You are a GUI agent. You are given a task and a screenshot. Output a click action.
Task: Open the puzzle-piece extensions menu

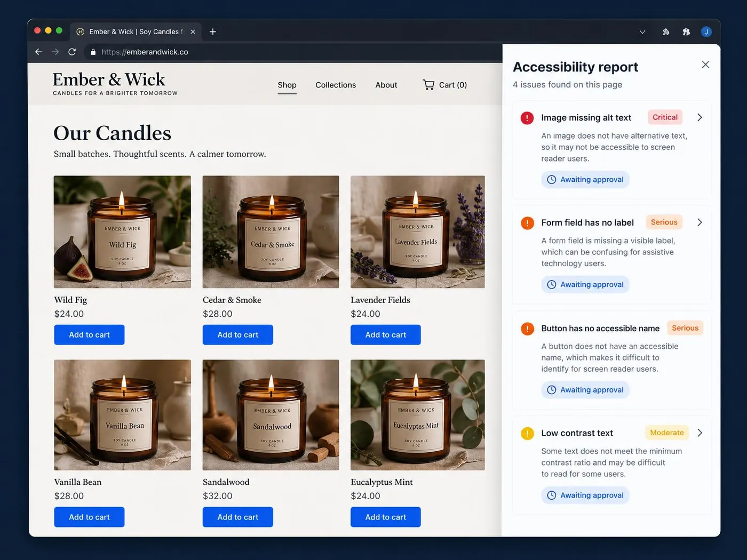coord(686,32)
